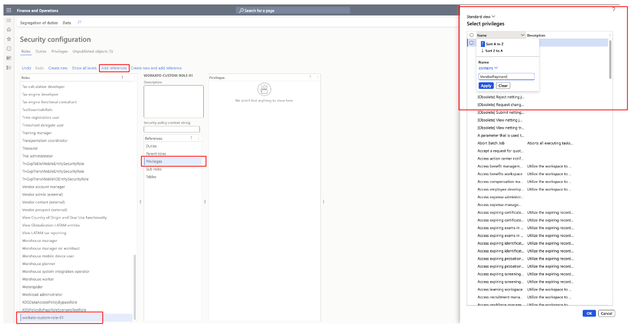Screen dimensions: 644x333
Task: Choose Sort A to Z option
Action: click(x=494, y=44)
